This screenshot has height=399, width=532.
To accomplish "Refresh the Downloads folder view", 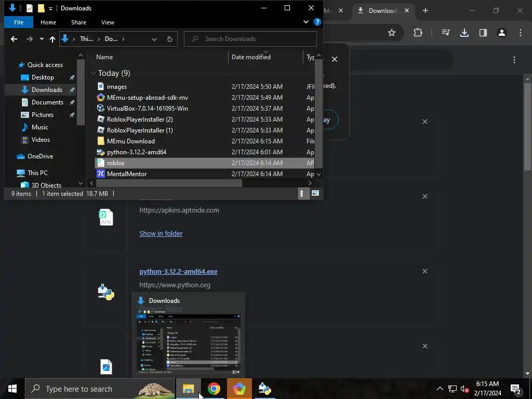I will click(x=170, y=39).
